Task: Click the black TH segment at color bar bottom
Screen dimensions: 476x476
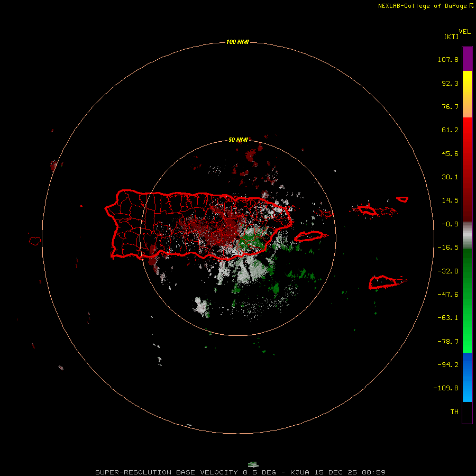Action: (x=467, y=412)
